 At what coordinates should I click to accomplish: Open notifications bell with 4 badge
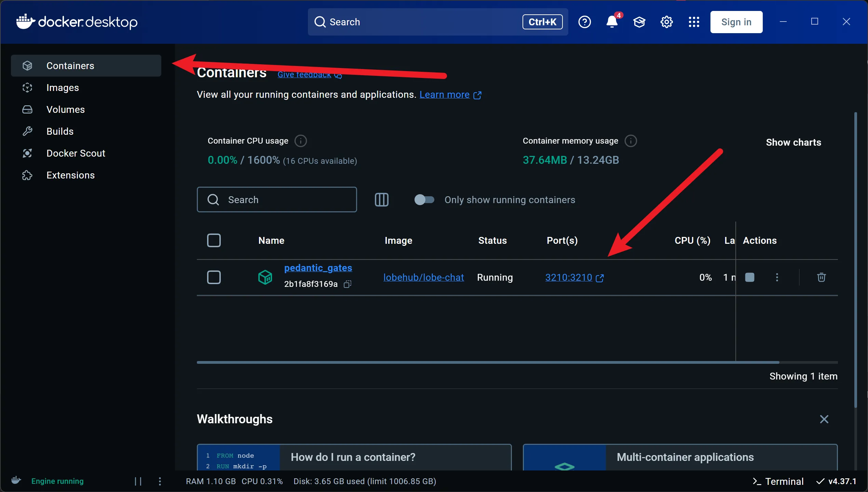point(612,21)
